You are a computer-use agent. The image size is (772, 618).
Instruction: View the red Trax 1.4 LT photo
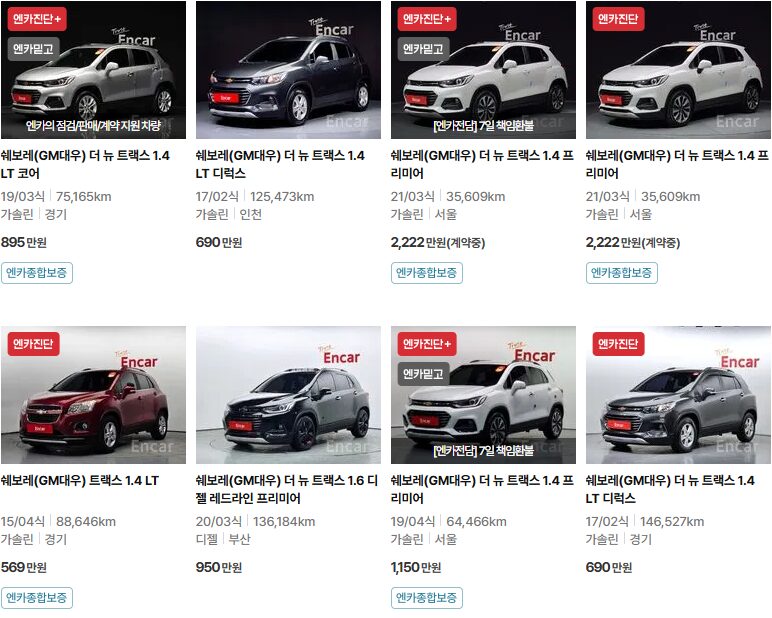click(x=94, y=395)
